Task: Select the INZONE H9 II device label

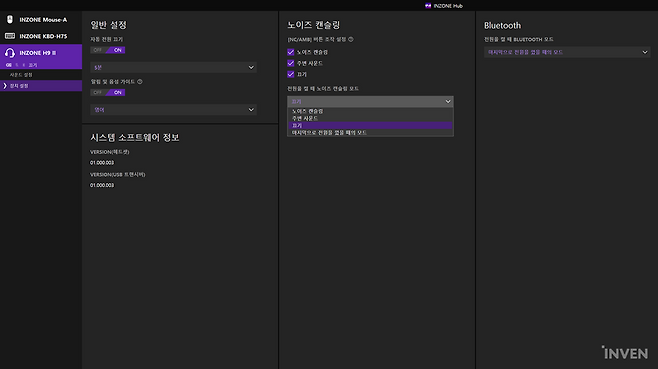Action: point(37,53)
